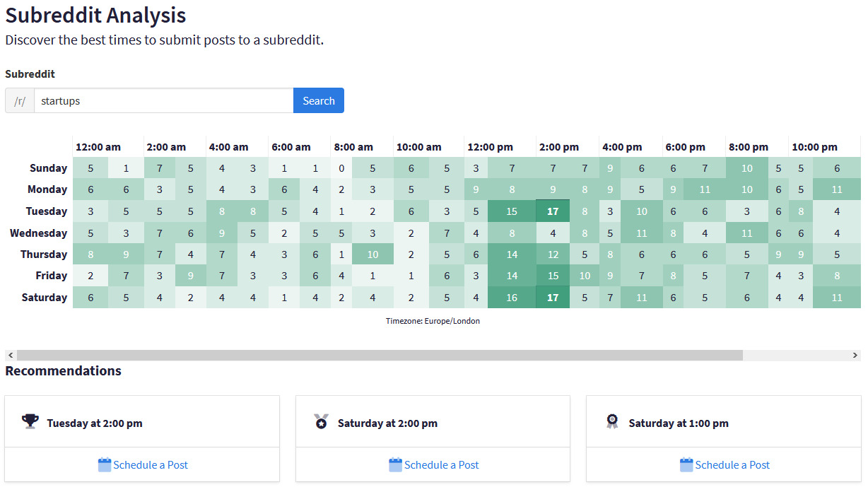Open Schedule a Post link for Tuesday 2:00 pm
This screenshot has width=868, height=492.
pos(151,465)
